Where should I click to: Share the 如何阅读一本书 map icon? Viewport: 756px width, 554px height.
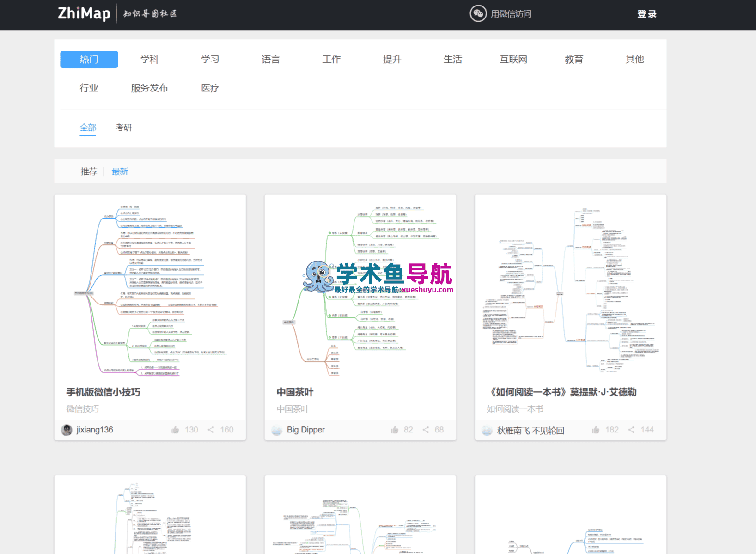631,430
